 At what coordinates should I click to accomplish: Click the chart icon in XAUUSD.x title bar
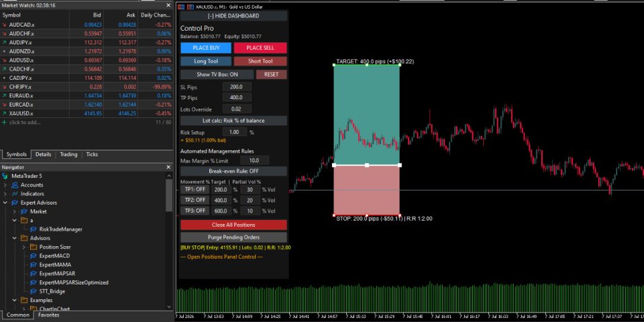pos(182,7)
